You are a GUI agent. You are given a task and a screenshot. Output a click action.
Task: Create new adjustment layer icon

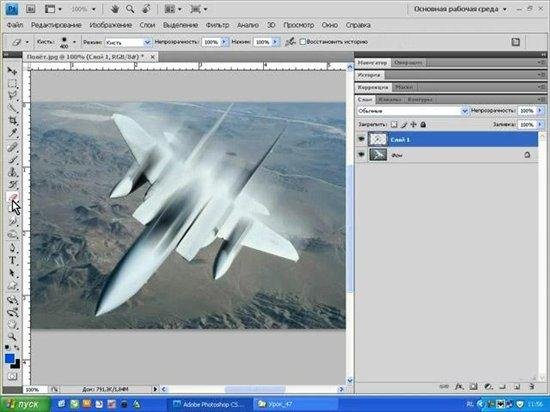(488, 387)
